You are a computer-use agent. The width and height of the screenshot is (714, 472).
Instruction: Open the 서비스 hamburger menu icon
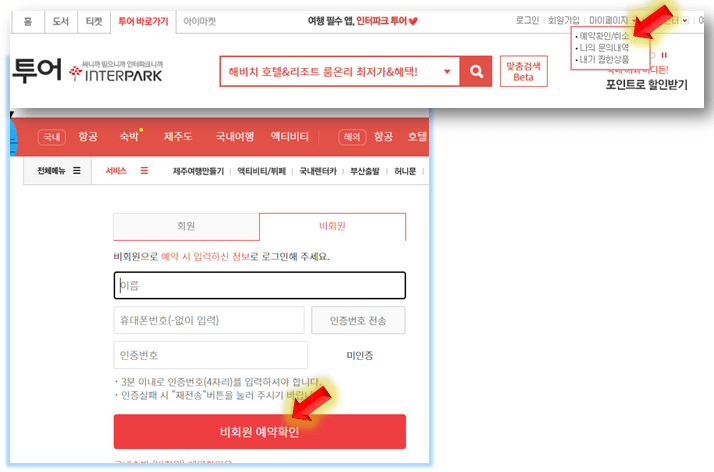tap(144, 171)
